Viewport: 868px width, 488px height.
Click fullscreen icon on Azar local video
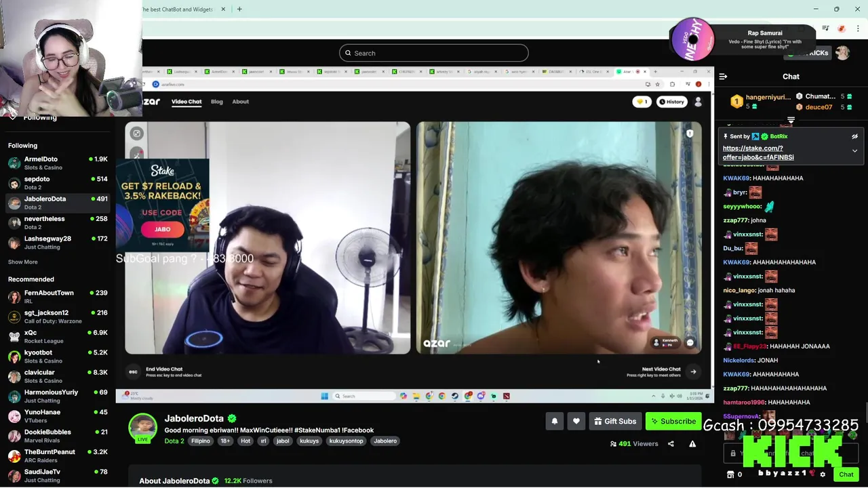137,134
